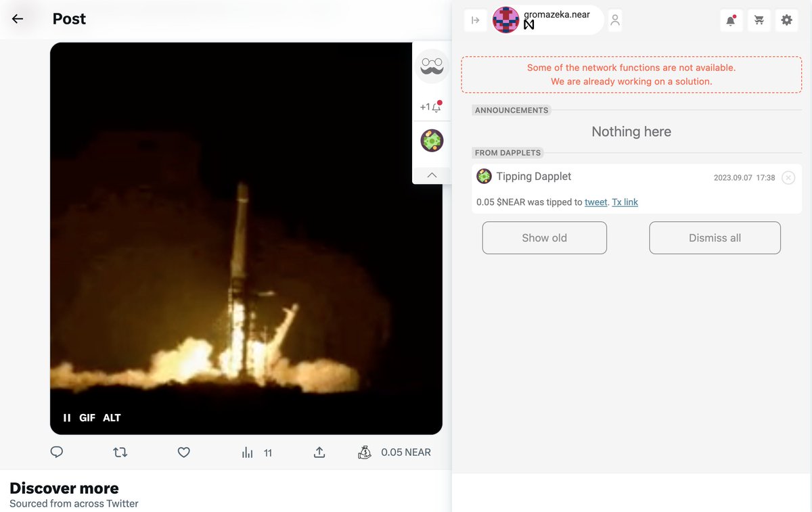Collapse the mini toolbar chevron
The height and width of the screenshot is (512, 812).
coord(432,175)
